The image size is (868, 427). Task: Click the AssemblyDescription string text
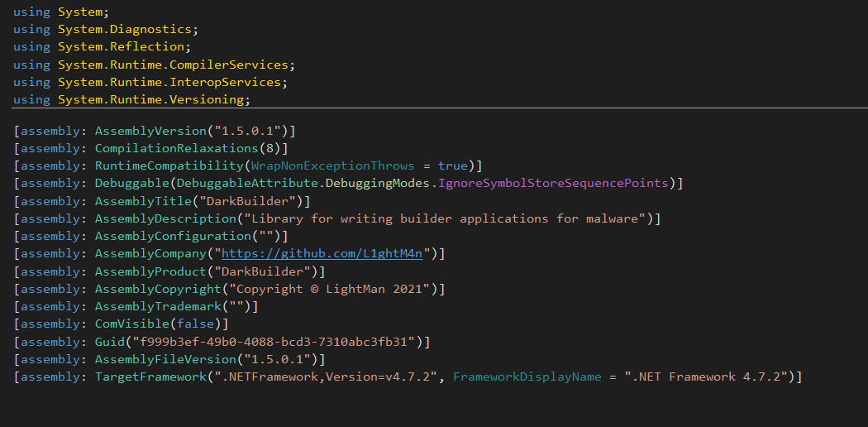tap(436, 218)
